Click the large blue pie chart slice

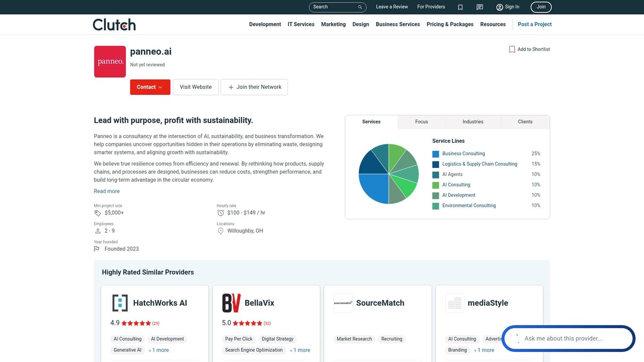(375, 188)
